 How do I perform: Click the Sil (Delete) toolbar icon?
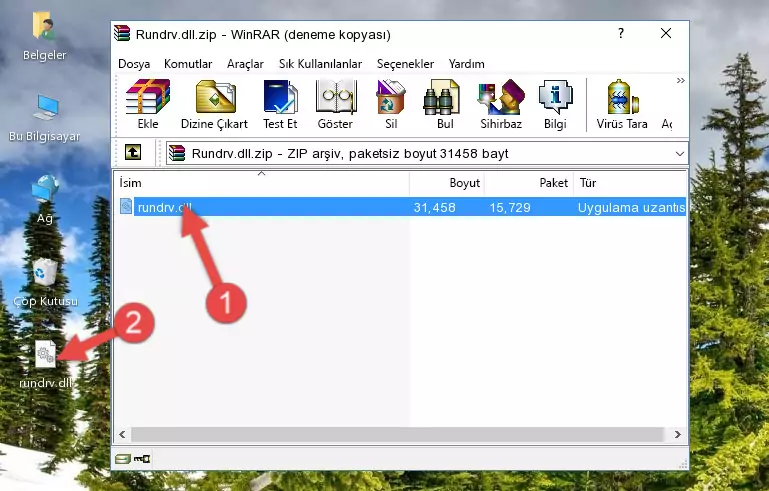(391, 104)
